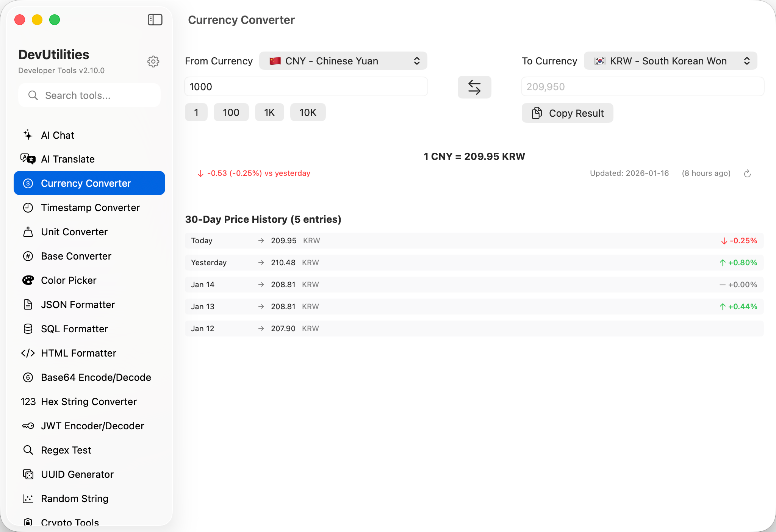Viewport: 776px width, 532px height.
Task: Click inside the amount input field
Action: pyautogui.click(x=306, y=86)
